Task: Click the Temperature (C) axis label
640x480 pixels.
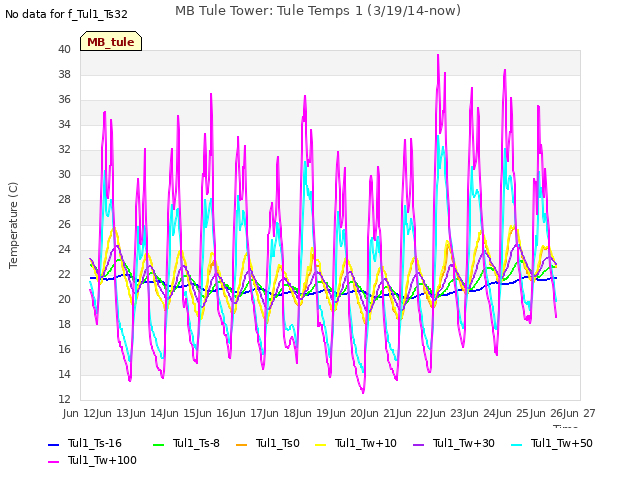Action: 13,225
